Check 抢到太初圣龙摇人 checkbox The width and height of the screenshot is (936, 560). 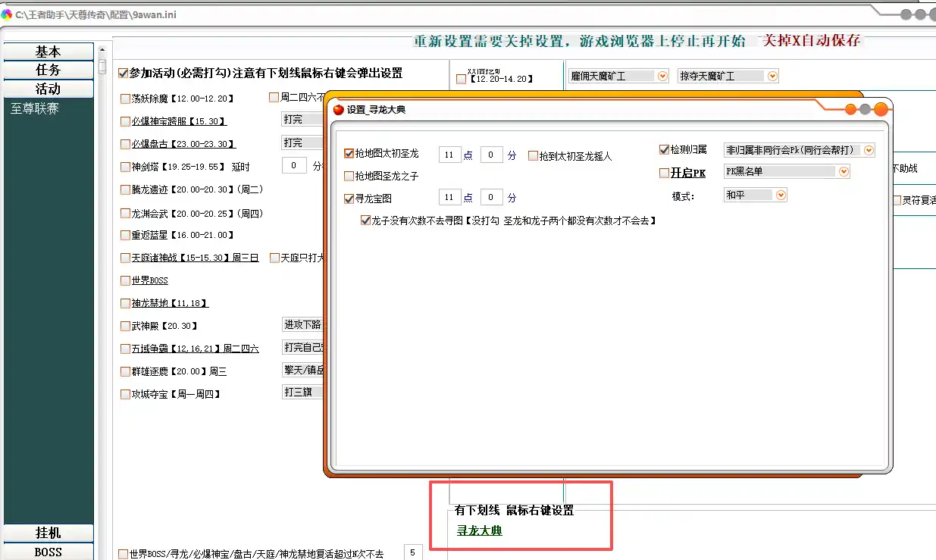[533, 155]
